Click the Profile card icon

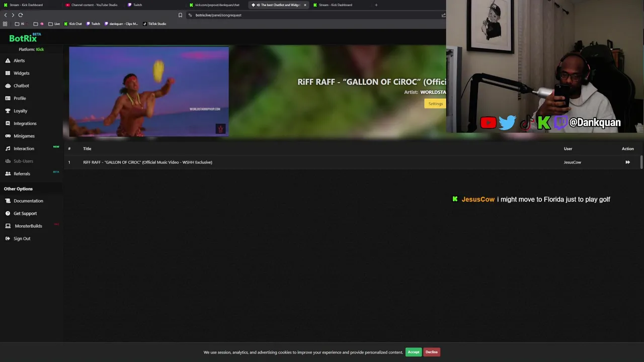tap(8, 98)
